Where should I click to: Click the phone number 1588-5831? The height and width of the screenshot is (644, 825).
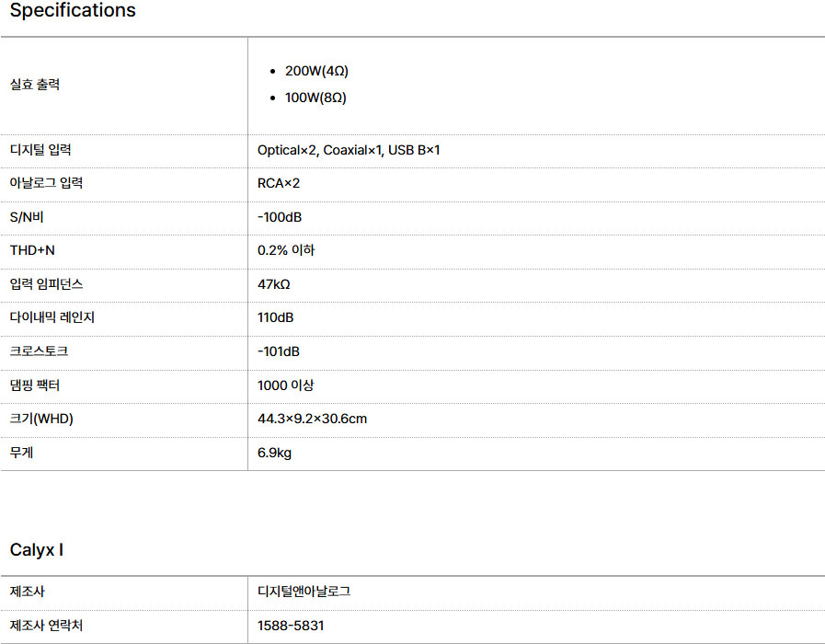click(291, 626)
